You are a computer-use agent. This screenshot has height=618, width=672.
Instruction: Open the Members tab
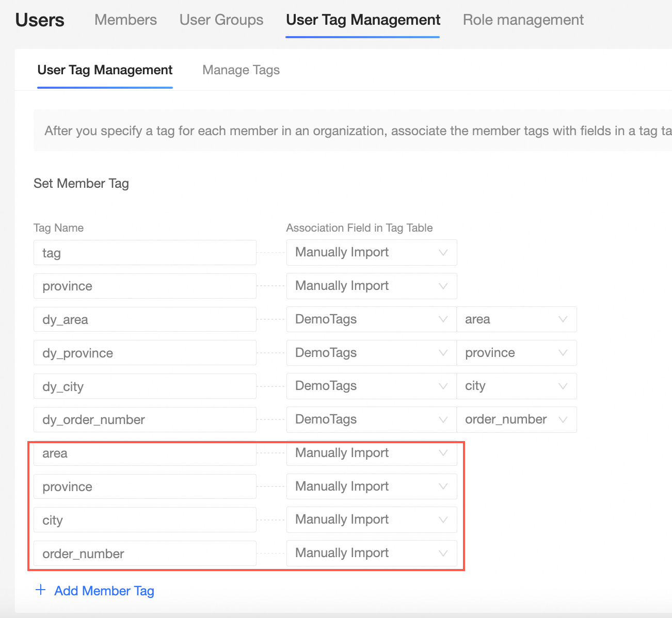pyautogui.click(x=125, y=20)
